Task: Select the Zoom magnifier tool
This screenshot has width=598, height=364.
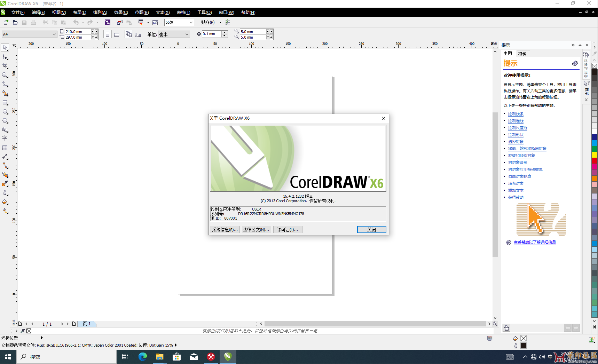Action: coord(5,75)
